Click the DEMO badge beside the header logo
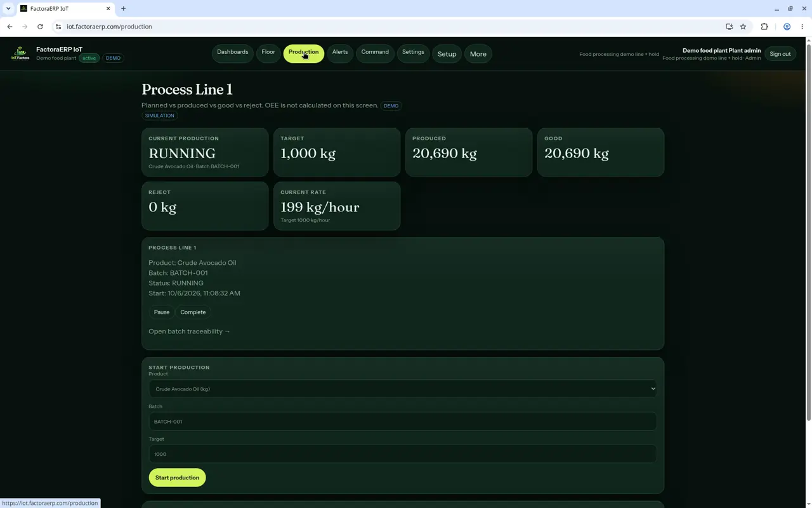This screenshot has width=812, height=508. coord(113,58)
